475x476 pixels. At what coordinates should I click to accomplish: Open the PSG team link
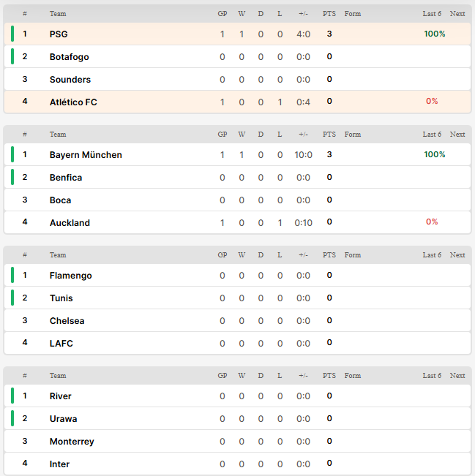point(59,34)
